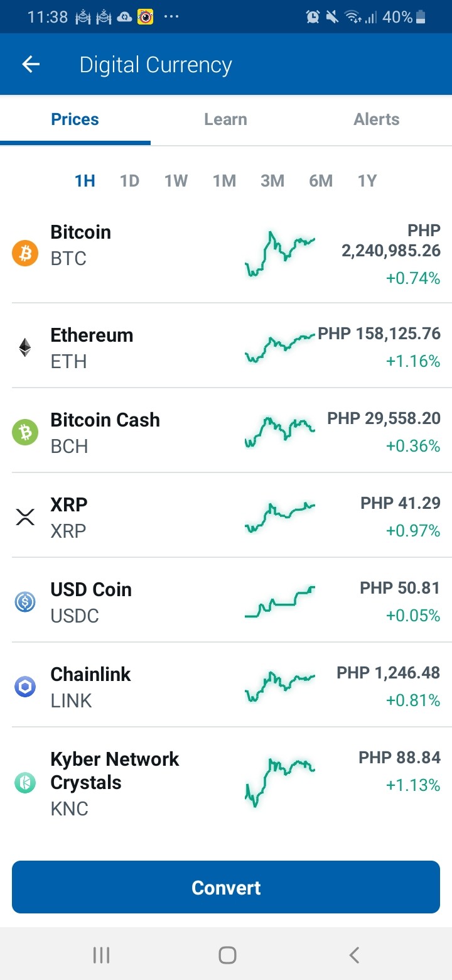Select the 1Y time range

pyautogui.click(x=367, y=181)
